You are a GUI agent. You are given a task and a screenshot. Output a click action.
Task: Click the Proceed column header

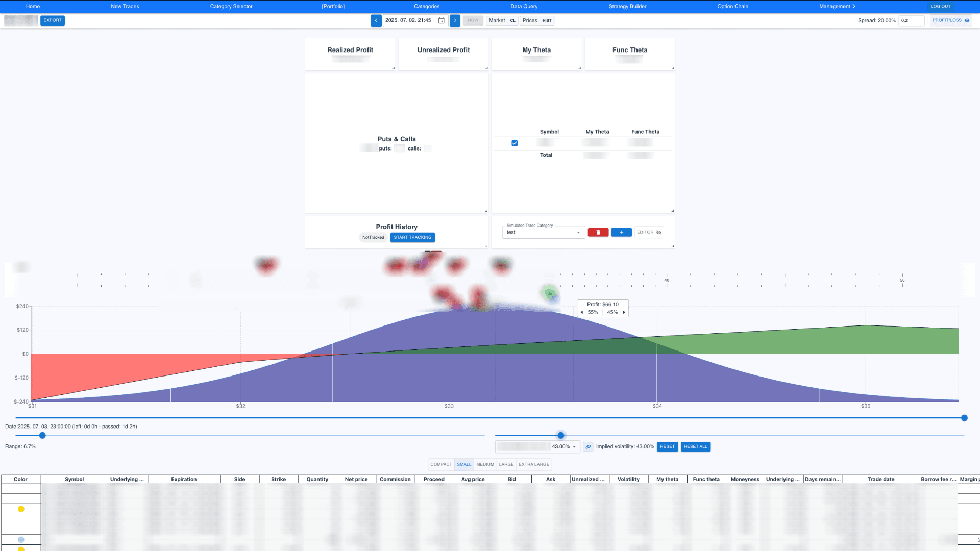tap(434, 480)
